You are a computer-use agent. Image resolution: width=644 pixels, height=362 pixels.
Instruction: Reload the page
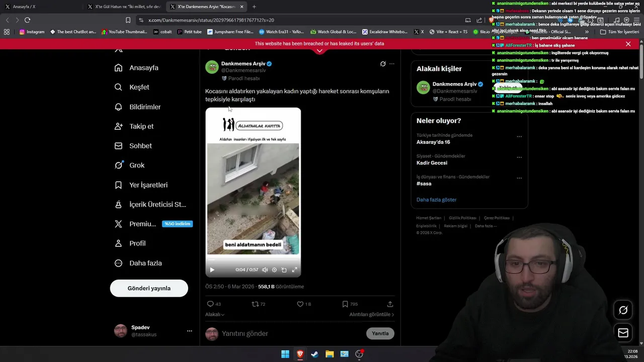pyautogui.click(x=27, y=20)
